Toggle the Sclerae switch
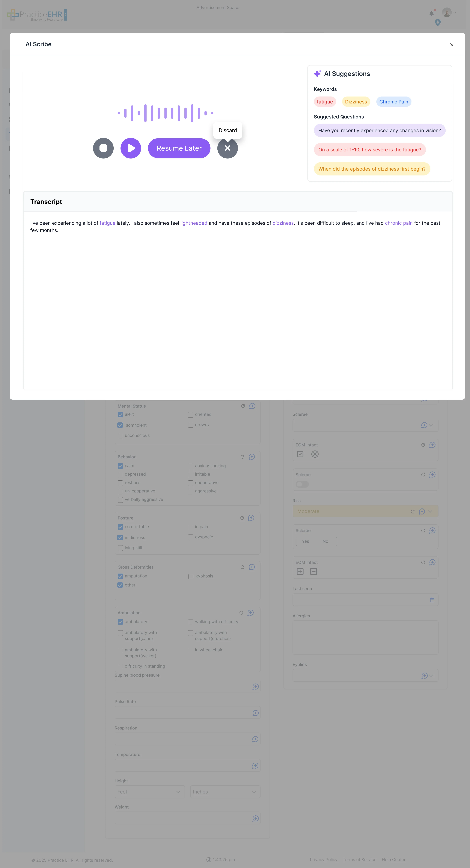Viewport: 470px width, 868px height. pos(302,484)
